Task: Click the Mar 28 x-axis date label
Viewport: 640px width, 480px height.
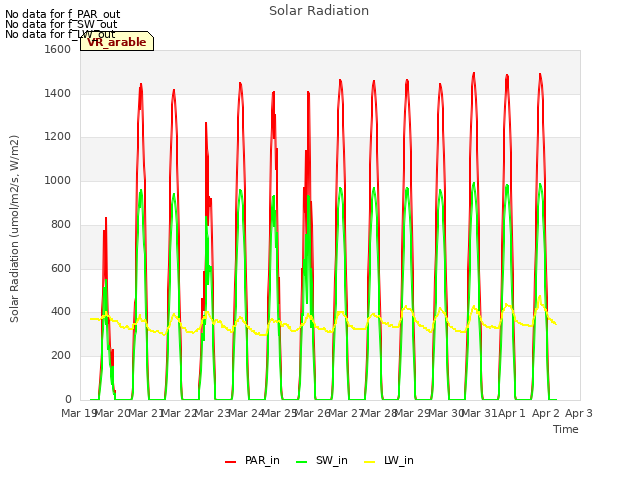Action: click(x=379, y=413)
